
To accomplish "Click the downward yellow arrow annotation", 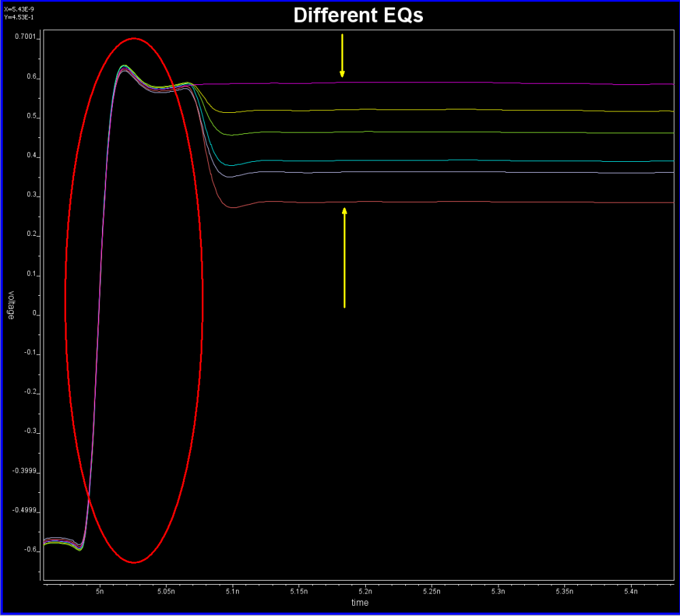I will pyautogui.click(x=342, y=55).
